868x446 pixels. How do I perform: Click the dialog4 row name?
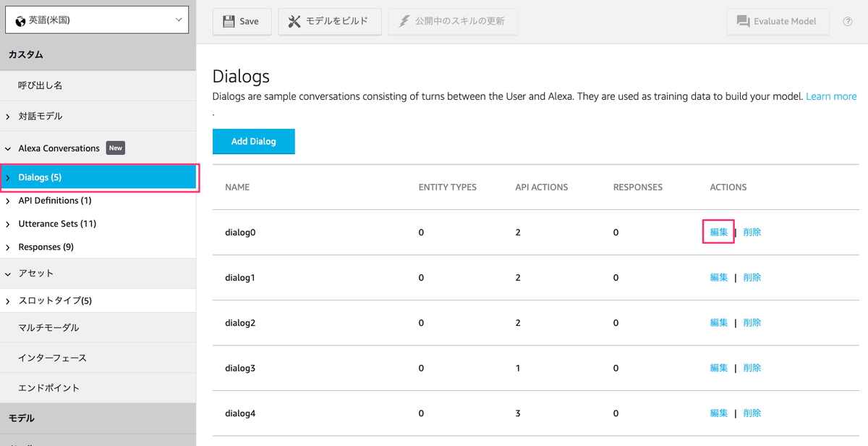tap(240, 413)
